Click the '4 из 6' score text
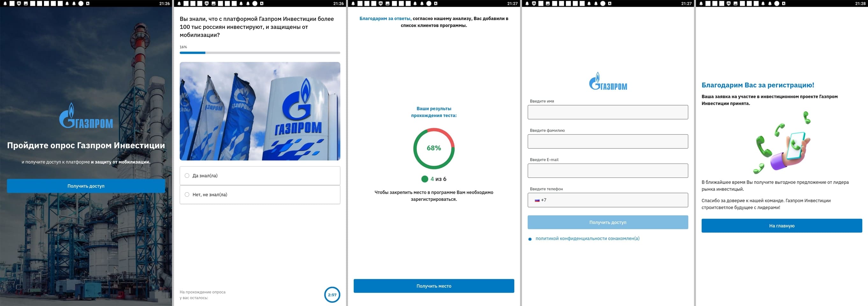This screenshot has height=306, width=868. coord(438,179)
